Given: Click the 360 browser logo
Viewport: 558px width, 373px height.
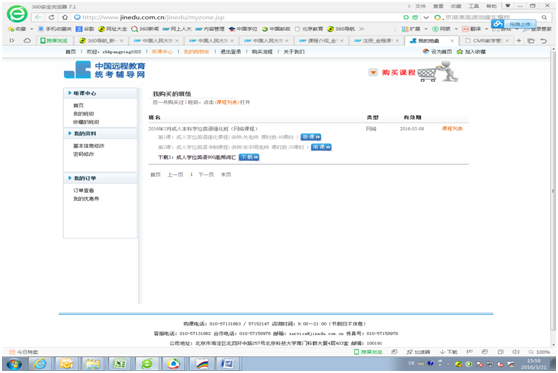Looking at the screenshot, I should (17, 14).
